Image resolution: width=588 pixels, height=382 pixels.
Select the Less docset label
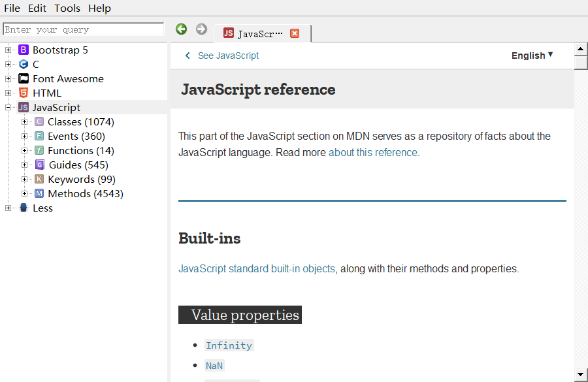coord(42,208)
